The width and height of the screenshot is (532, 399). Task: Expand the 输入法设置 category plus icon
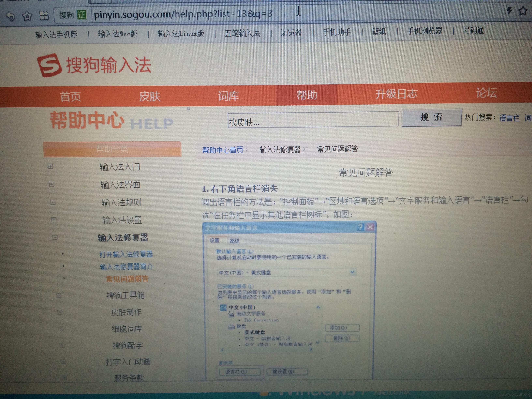[54, 220]
